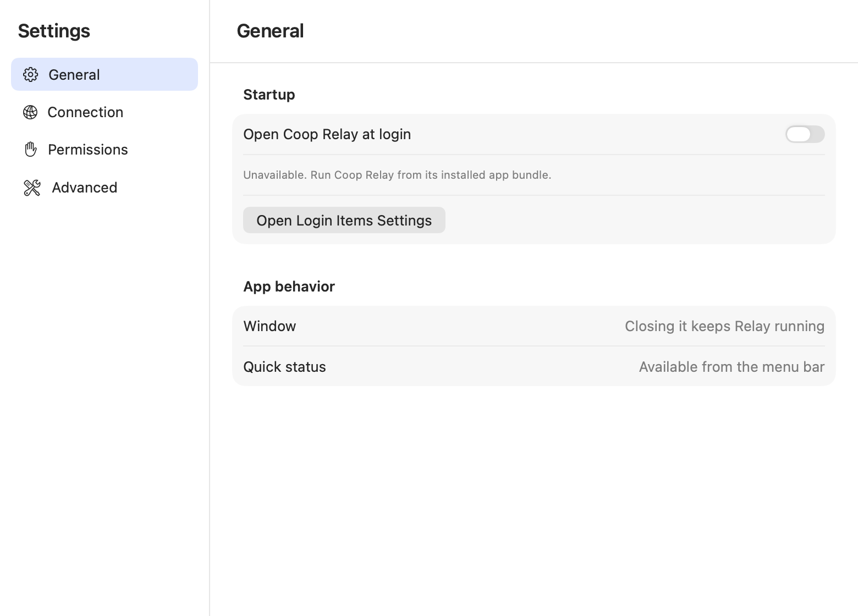Click the Settings sidebar title
This screenshot has height=616, width=858.
click(54, 31)
